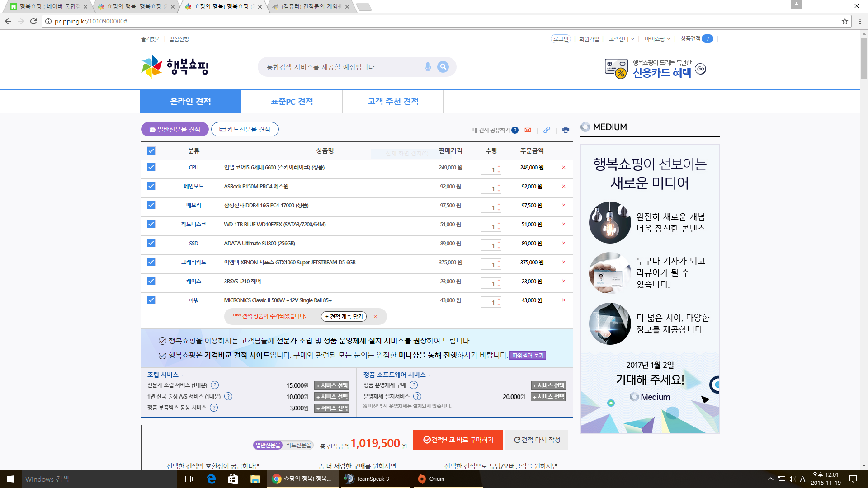The height and width of the screenshot is (488, 868).
Task: Click the magnifier search button
Action: coord(443,67)
